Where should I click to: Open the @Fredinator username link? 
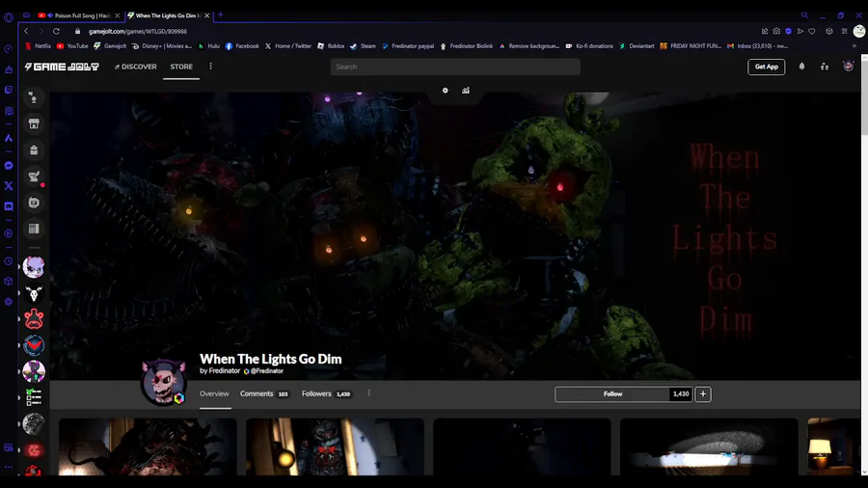(x=267, y=370)
